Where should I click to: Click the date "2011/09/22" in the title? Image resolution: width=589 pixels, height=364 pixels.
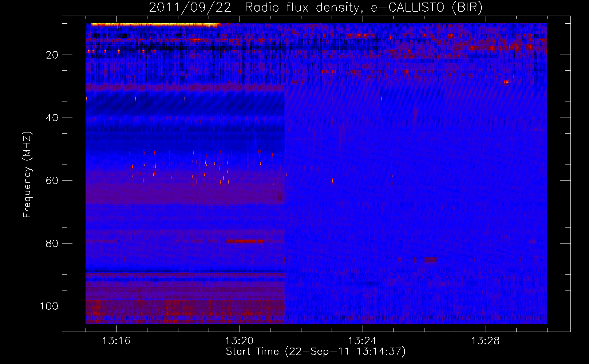190,8
